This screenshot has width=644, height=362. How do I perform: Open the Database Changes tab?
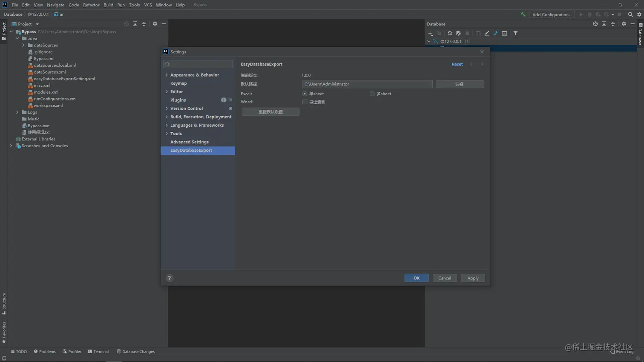pos(135,352)
